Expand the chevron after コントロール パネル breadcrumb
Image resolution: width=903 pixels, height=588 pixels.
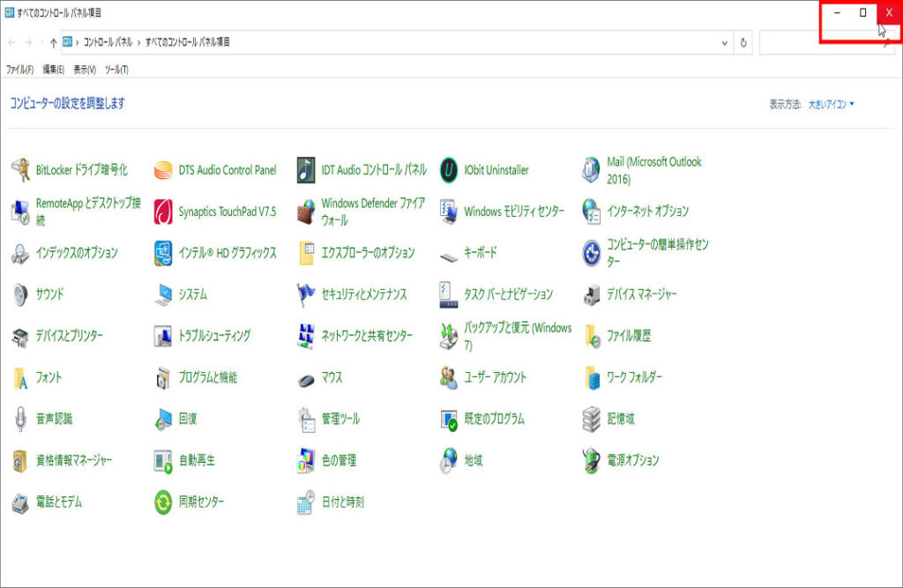(x=139, y=42)
